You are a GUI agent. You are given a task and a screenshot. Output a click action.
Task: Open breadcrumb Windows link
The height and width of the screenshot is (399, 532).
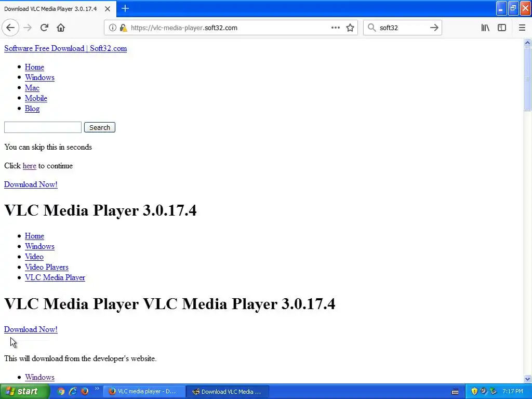point(39,246)
